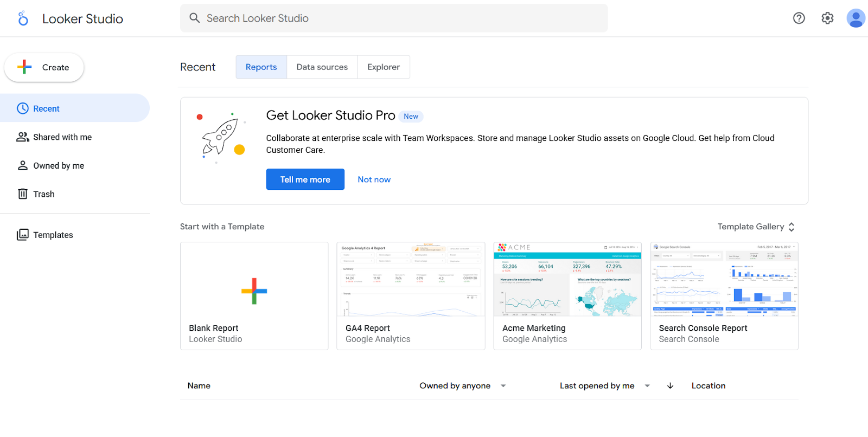Open the Acme Marketing template thumbnail
The image size is (868, 437).
coord(567,279)
